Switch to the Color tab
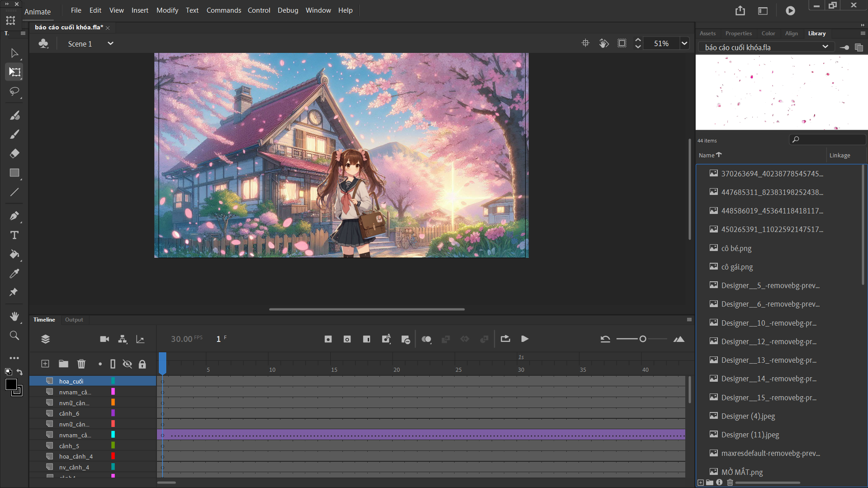Image resolution: width=868 pixels, height=488 pixels. click(x=768, y=33)
